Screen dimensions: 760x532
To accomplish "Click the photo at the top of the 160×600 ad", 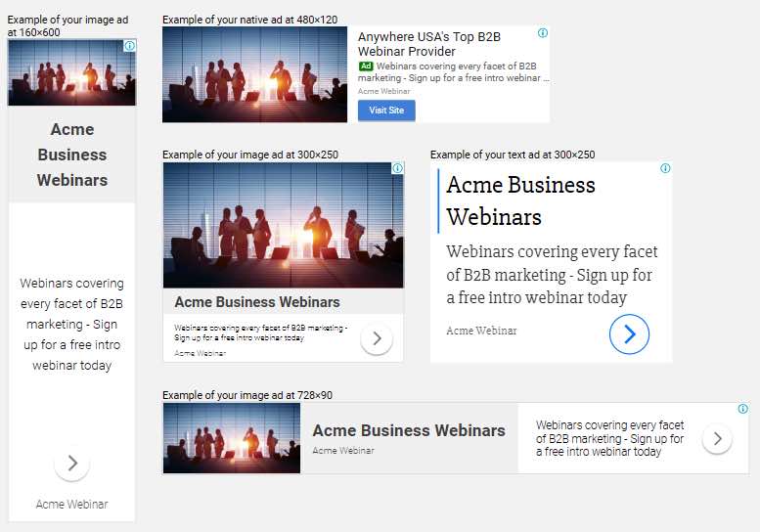I will point(71,72).
